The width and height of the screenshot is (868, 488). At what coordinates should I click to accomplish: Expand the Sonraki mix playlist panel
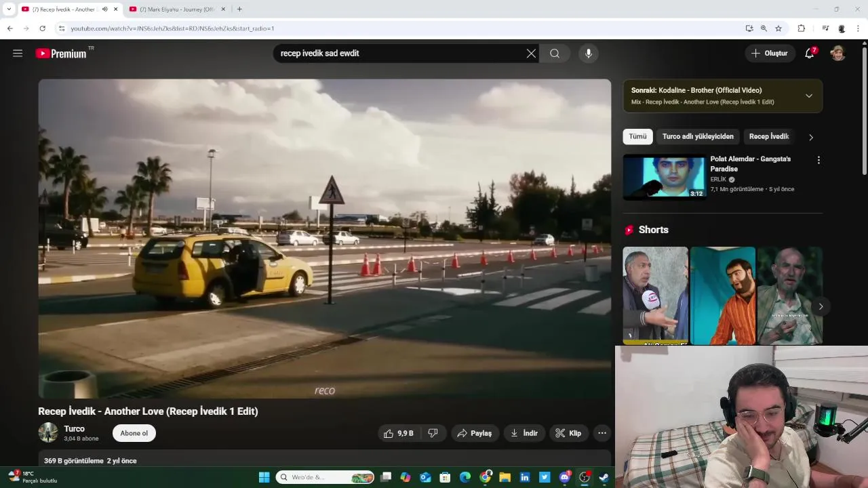(x=808, y=96)
